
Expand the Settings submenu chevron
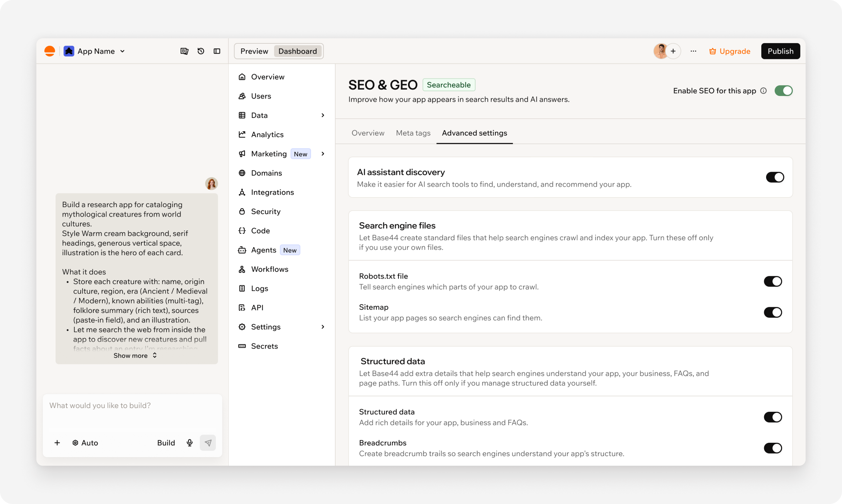coord(323,327)
